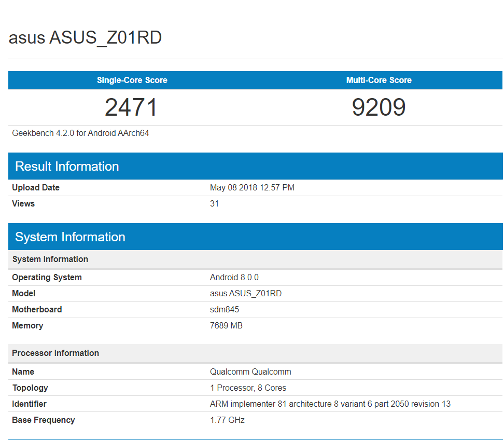Click the ARM implementer 81 identifier value
This screenshot has width=504, height=440.
coord(330,404)
